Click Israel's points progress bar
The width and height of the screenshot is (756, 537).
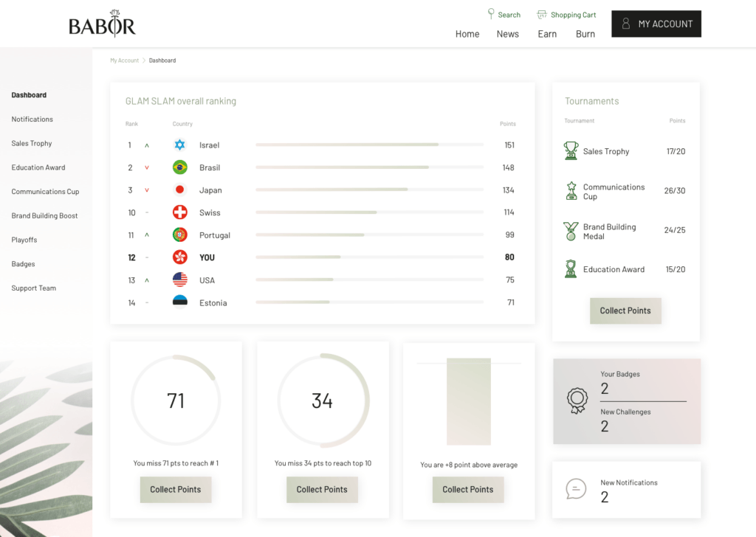pyautogui.click(x=369, y=145)
